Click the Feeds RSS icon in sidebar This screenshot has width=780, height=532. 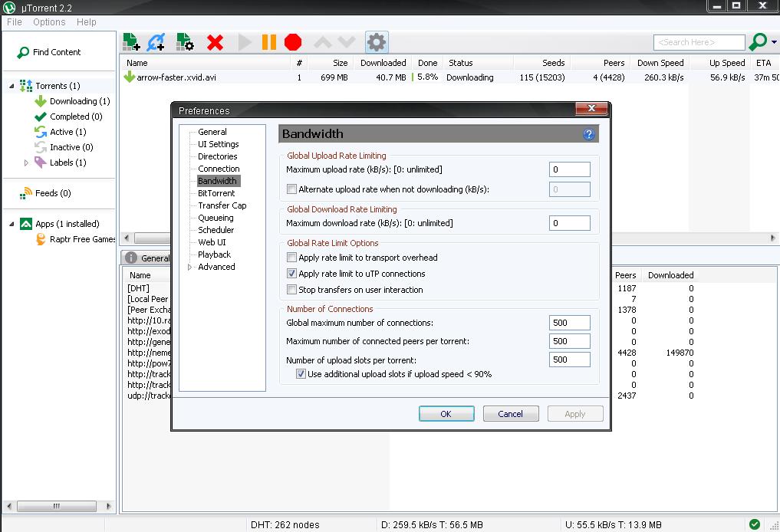coord(26,193)
